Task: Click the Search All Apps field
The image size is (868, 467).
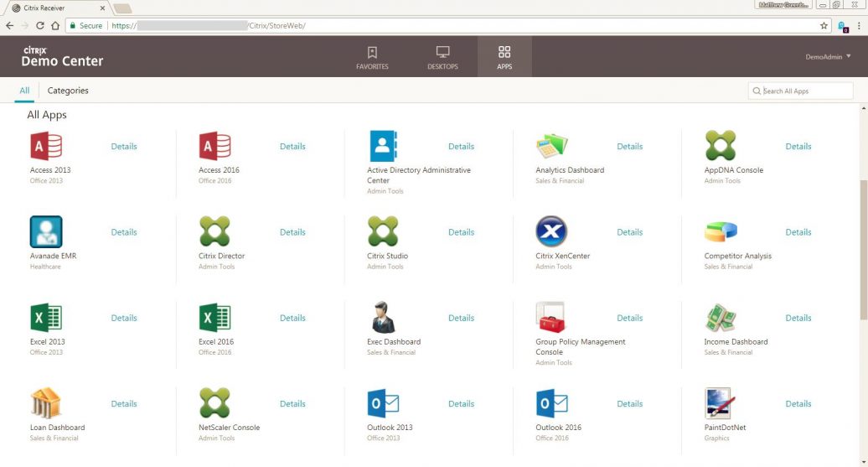Action: [x=800, y=91]
